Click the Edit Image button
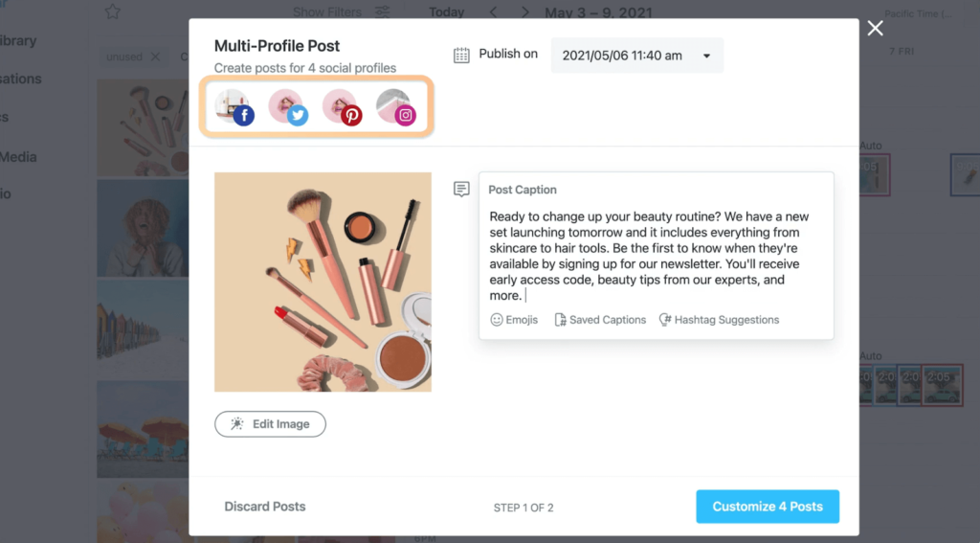 (x=270, y=424)
